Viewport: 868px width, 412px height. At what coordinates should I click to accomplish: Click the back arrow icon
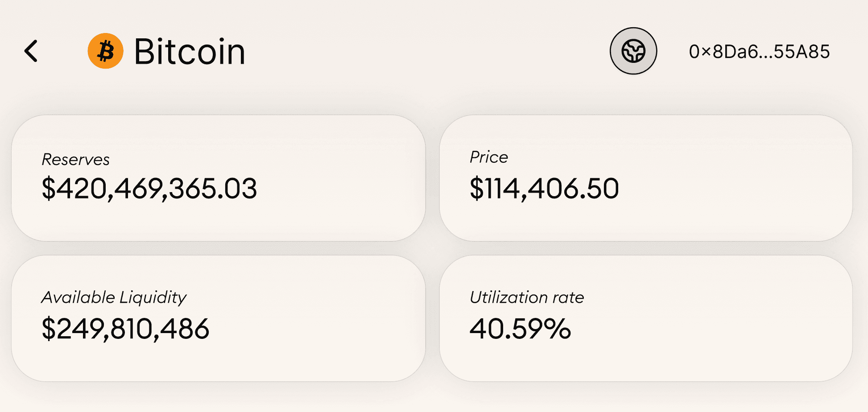click(31, 51)
